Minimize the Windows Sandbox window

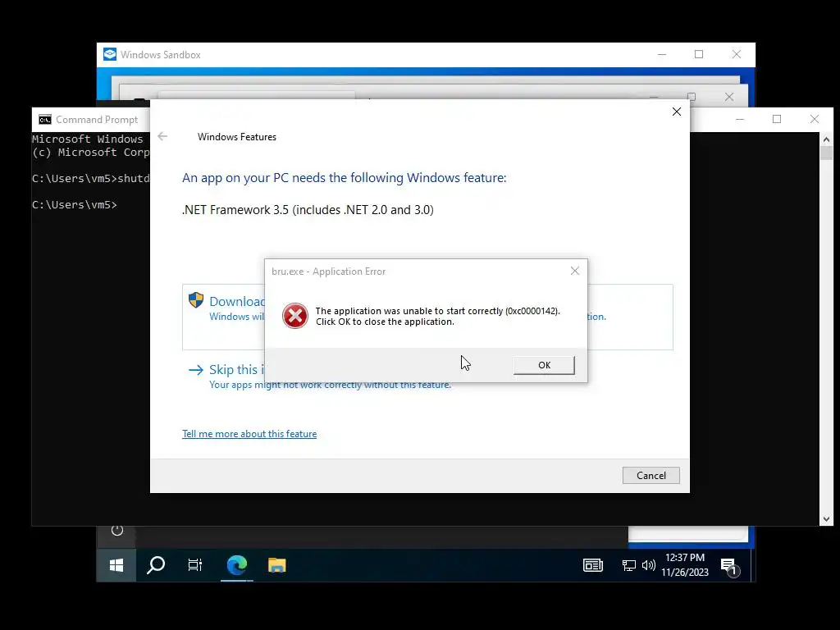pyautogui.click(x=662, y=54)
